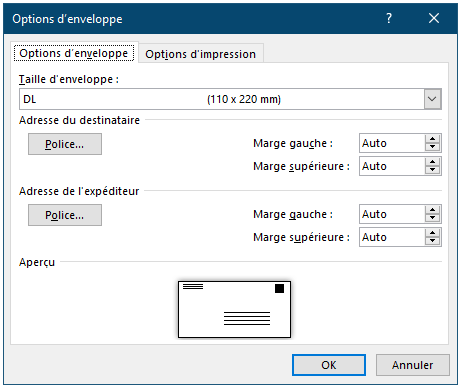
Task: Decrease destinataire Marge gauche with down arrow
Action: (433, 147)
